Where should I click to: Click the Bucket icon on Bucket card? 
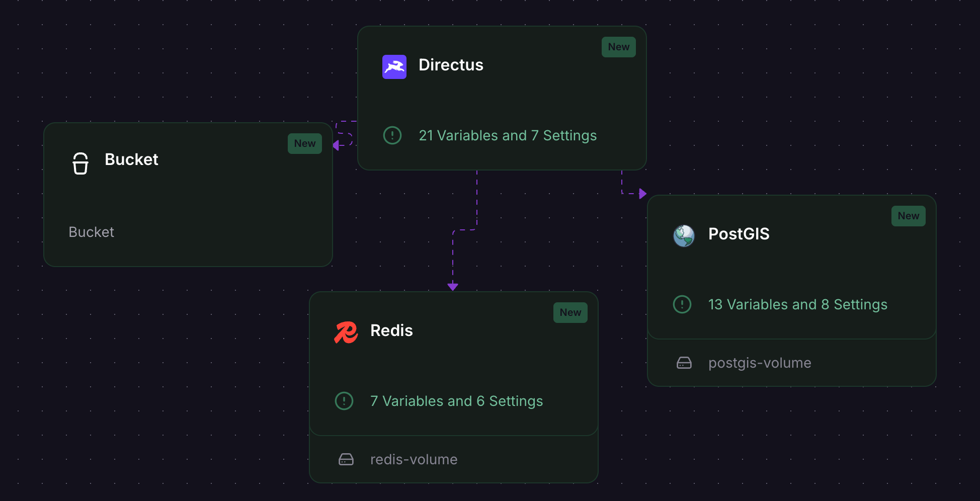tap(80, 163)
